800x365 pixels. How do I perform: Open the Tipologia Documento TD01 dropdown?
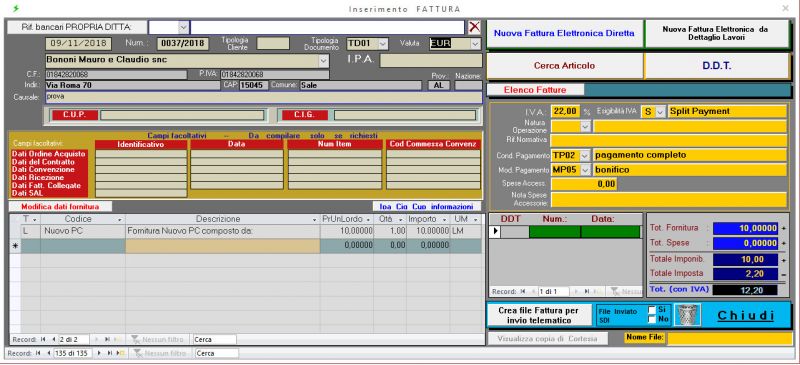pyautogui.click(x=383, y=43)
